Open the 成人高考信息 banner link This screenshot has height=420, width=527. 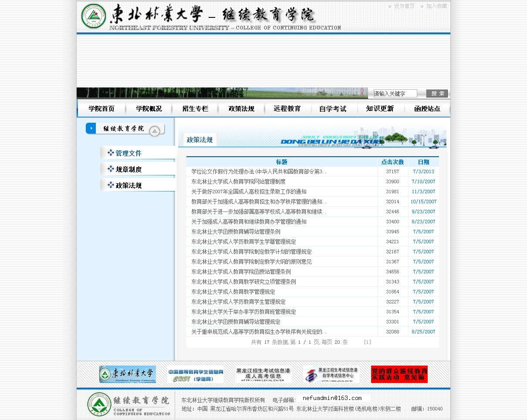coord(263,374)
